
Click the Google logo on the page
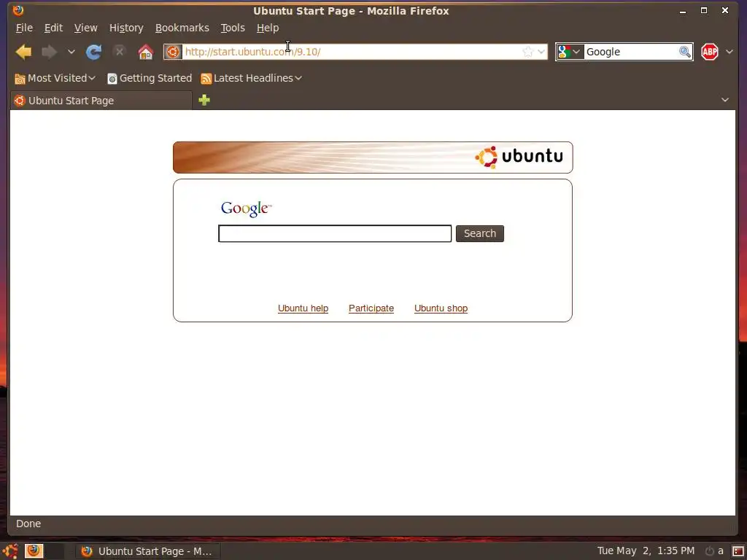pos(247,209)
